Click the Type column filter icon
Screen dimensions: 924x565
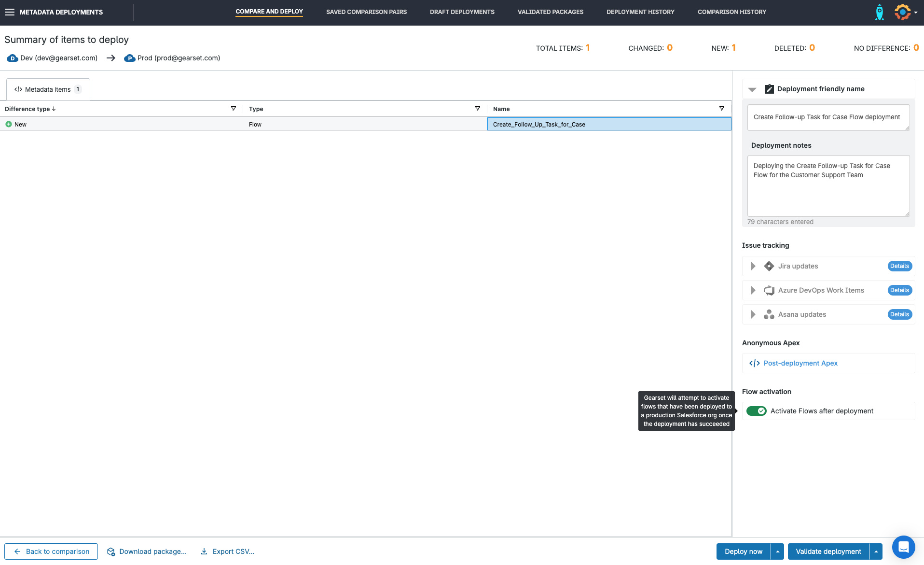tap(478, 109)
